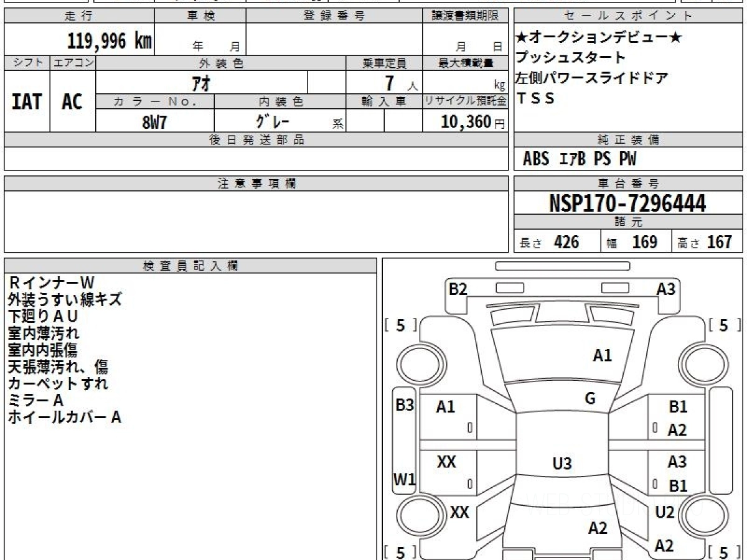Click the 譲渡書類期限 header
Viewport: 747px width, 560px height.
(466, 16)
